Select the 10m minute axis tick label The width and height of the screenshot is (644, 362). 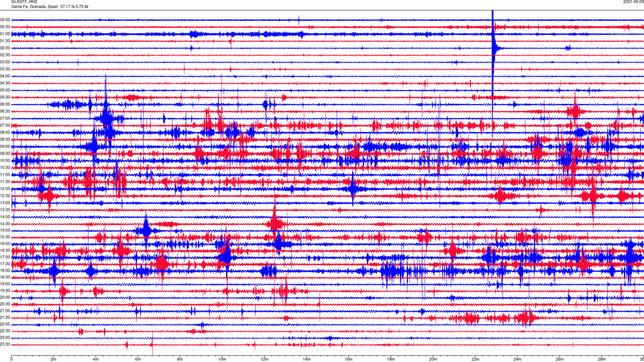point(222,359)
